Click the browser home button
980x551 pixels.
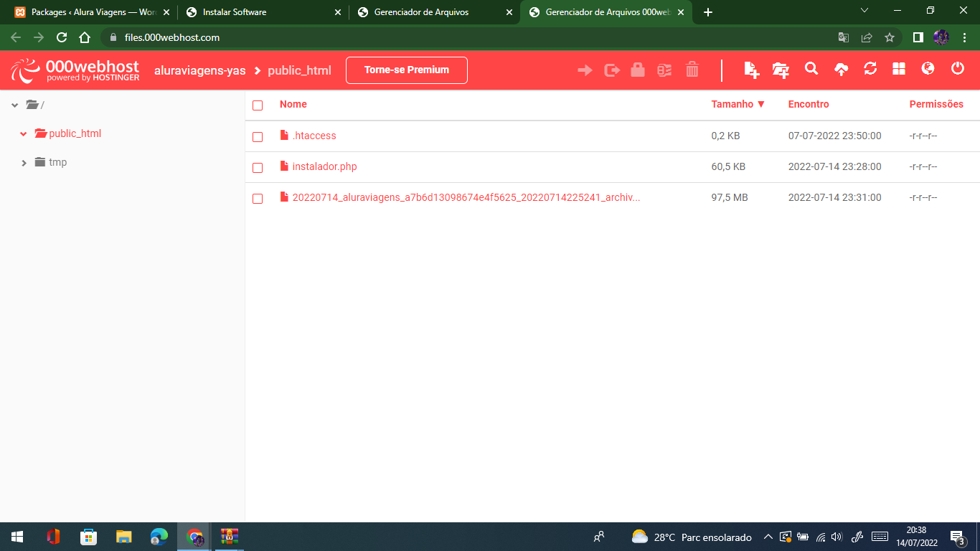point(85,37)
